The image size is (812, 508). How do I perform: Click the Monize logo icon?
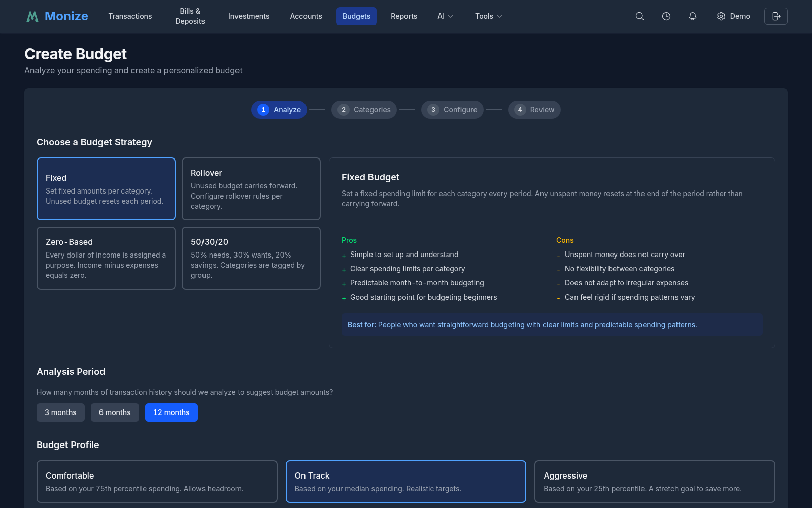coord(32,16)
